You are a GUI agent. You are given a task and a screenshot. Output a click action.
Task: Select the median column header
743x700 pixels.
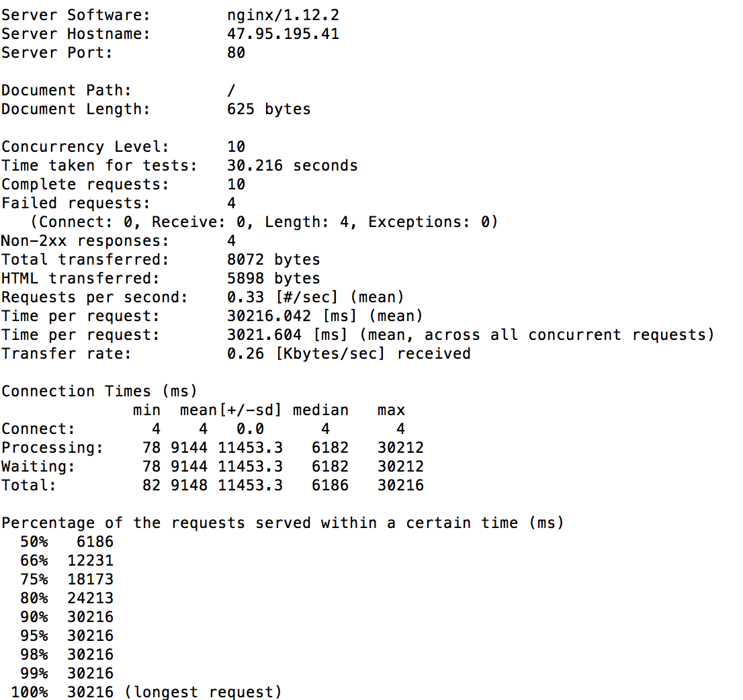[x=320, y=410]
